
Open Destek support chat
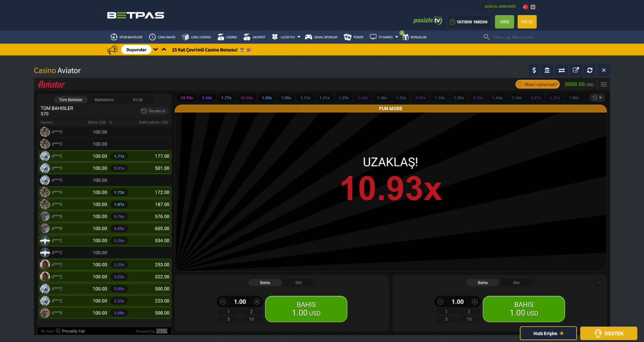(609, 333)
